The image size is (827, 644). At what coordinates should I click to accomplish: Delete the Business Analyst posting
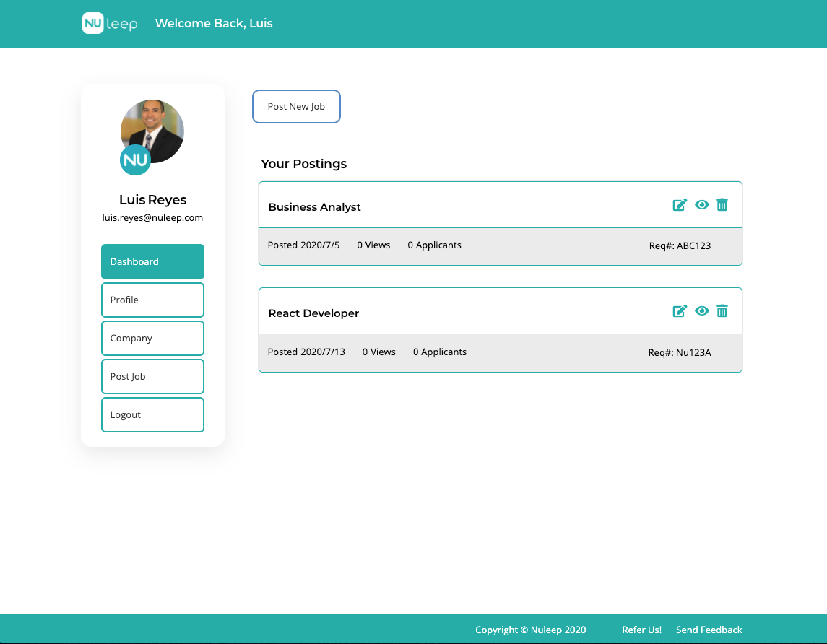722,205
